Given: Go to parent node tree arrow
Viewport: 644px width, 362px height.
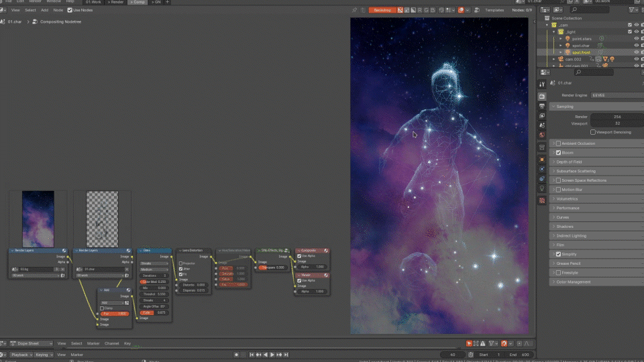Looking at the screenshot, I should pyautogui.click(x=363, y=10).
